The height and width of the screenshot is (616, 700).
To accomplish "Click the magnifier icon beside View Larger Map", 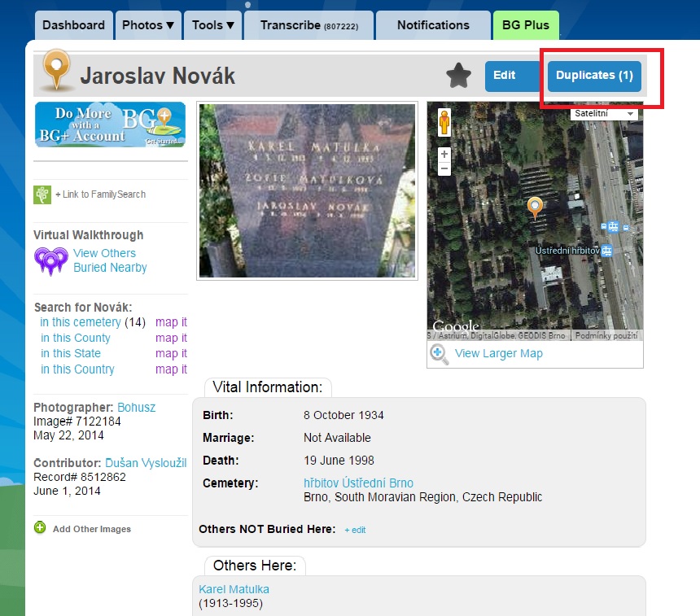I will 440,354.
